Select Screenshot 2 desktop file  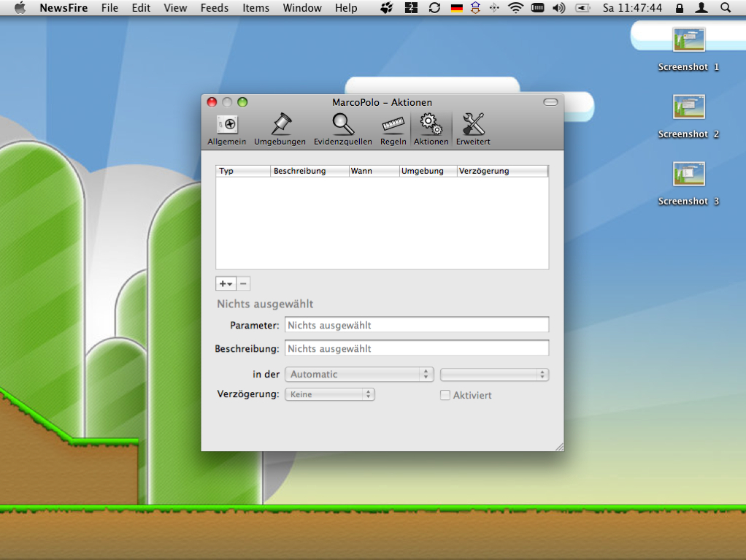[688, 116]
